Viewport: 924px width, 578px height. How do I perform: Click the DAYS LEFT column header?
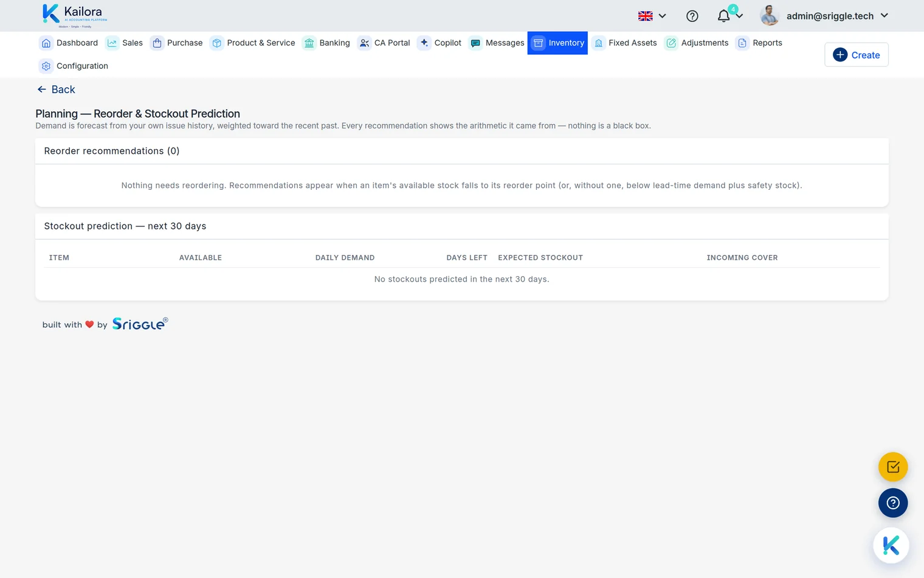pyautogui.click(x=467, y=258)
